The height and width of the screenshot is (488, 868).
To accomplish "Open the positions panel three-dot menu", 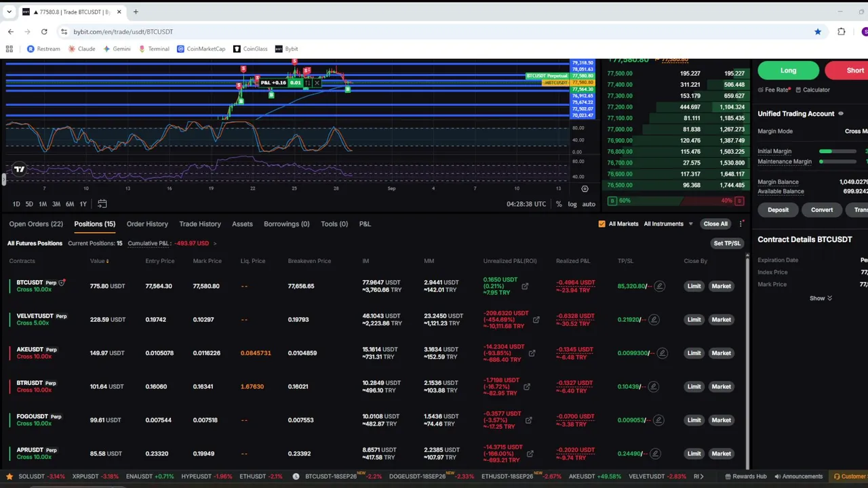I will (741, 224).
